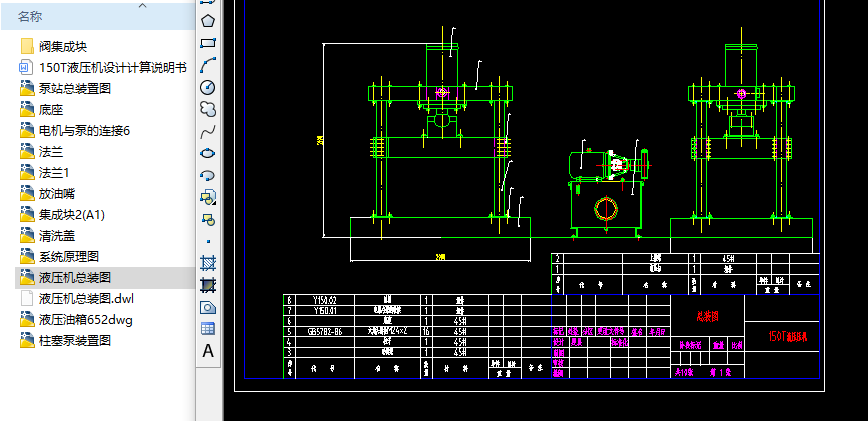Image resolution: width=868 pixels, height=421 pixels.
Task: Select the Rectangle draw tool
Action: point(208,43)
